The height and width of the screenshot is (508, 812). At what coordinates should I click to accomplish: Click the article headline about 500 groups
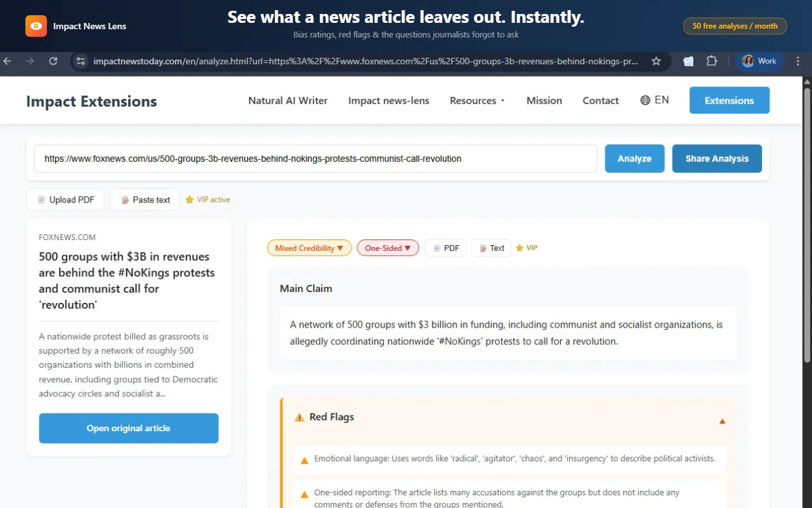[127, 281]
